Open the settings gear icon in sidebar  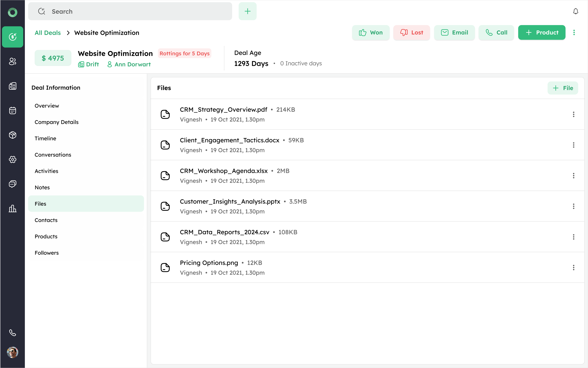[13, 159]
